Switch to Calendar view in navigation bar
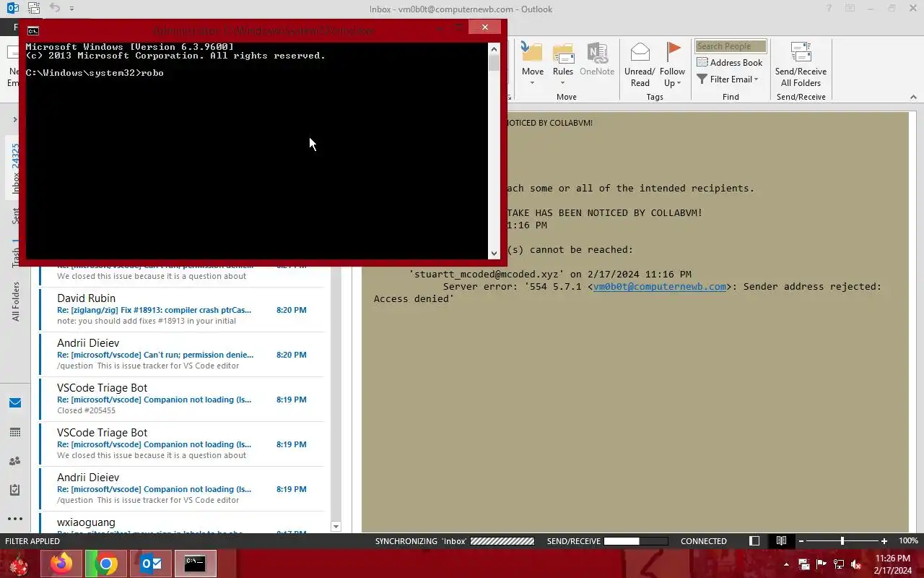924x578 pixels. (14, 432)
